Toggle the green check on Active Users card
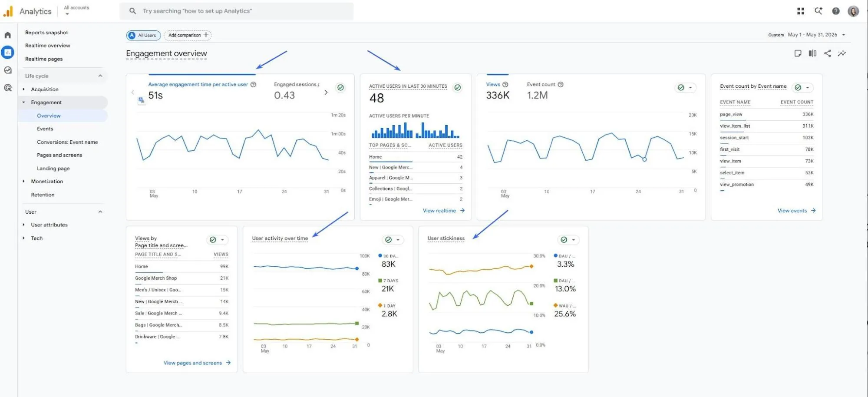 pos(458,88)
